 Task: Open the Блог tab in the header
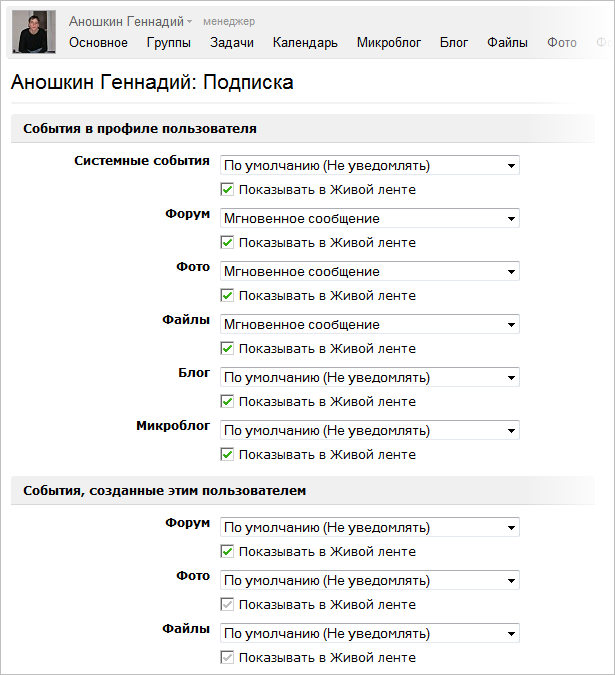coord(454,43)
